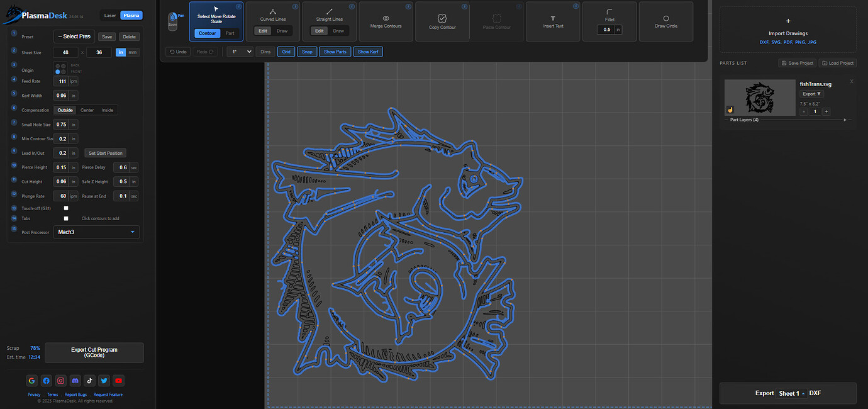Open PlasmaDesk's YouTube channel

pyautogui.click(x=118, y=380)
